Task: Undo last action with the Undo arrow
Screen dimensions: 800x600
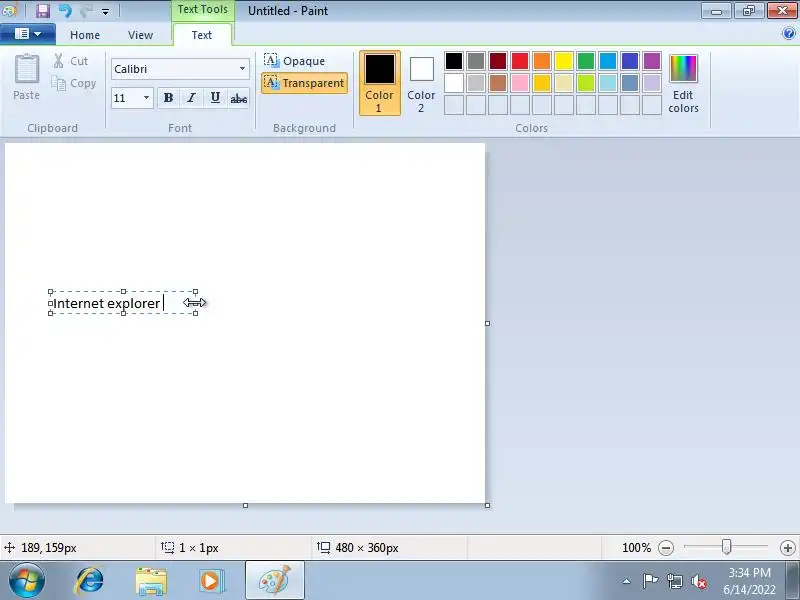Action: (65, 11)
